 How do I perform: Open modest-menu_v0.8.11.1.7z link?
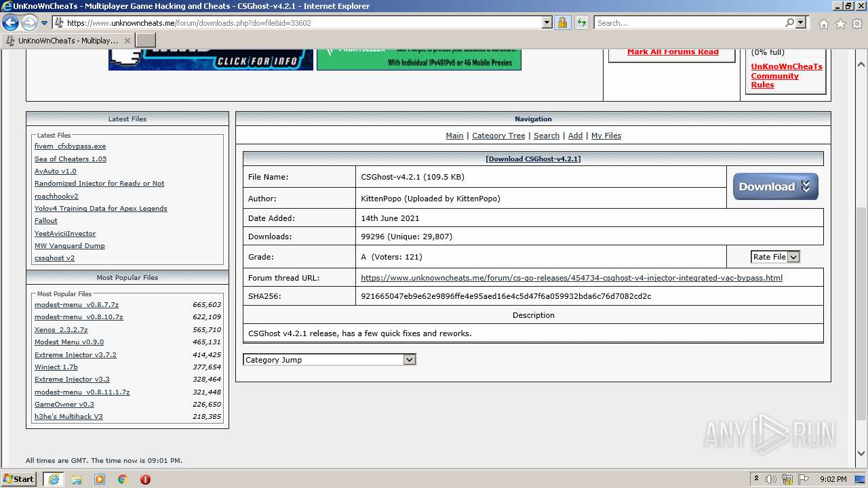pos(82,392)
